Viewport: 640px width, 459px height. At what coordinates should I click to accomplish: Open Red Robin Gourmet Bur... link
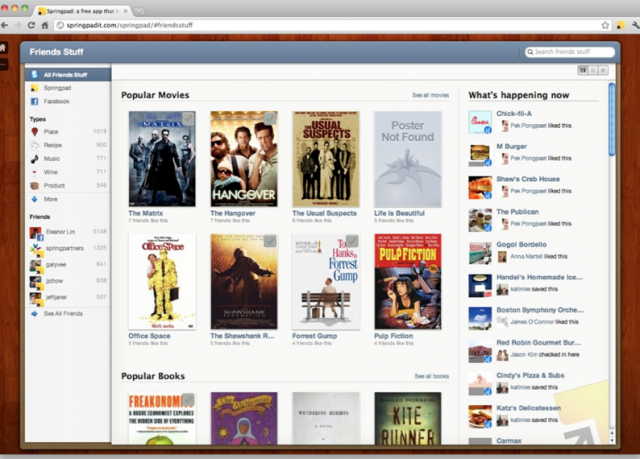pos(538,343)
